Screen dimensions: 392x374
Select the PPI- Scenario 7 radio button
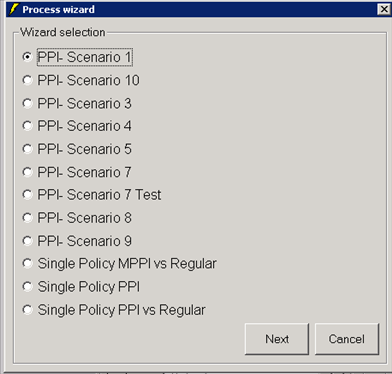[x=27, y=172]
